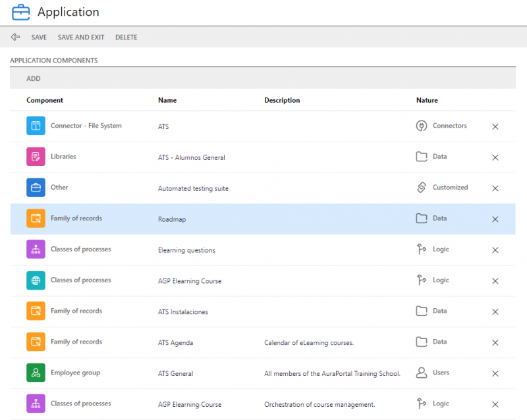Click the pink Libraries component icon

click(x=36, y=157)
